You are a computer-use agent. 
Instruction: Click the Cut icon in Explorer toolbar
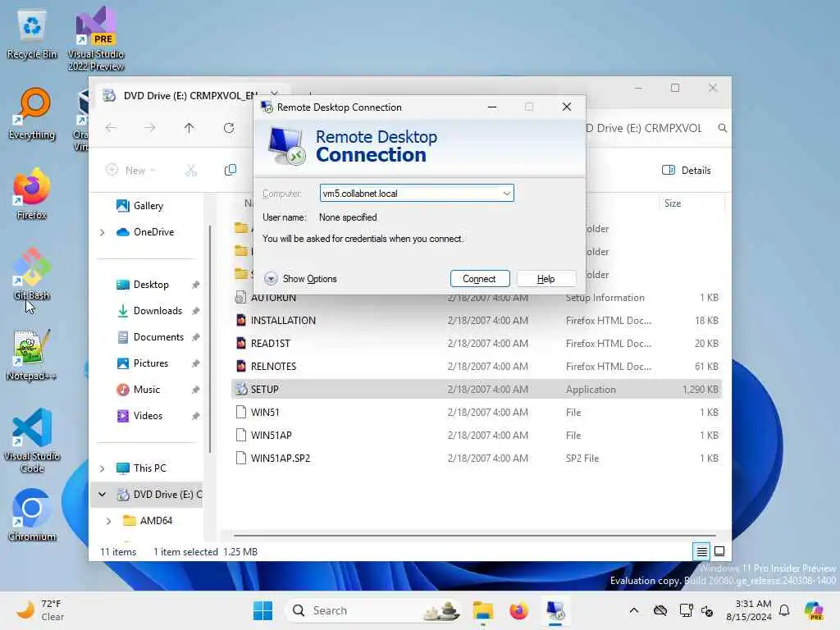coord(191,171)
